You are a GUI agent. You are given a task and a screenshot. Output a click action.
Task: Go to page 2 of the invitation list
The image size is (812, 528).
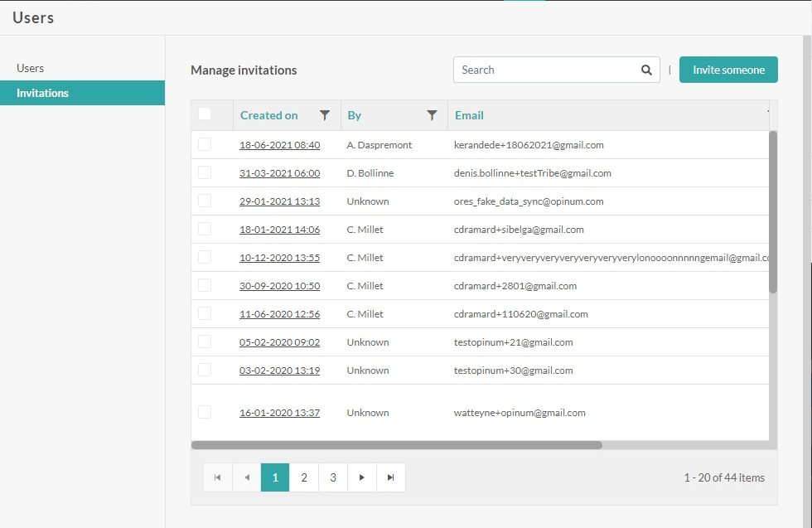[303, 477]
